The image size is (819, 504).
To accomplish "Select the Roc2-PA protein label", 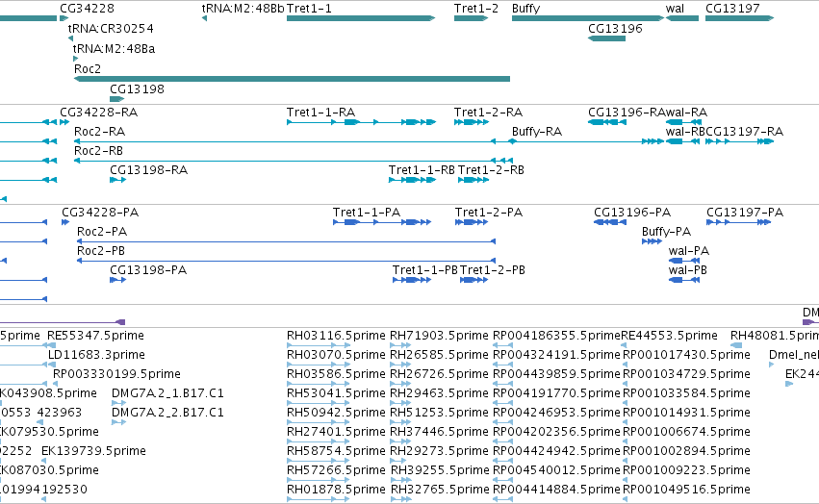I will [102, 232].
